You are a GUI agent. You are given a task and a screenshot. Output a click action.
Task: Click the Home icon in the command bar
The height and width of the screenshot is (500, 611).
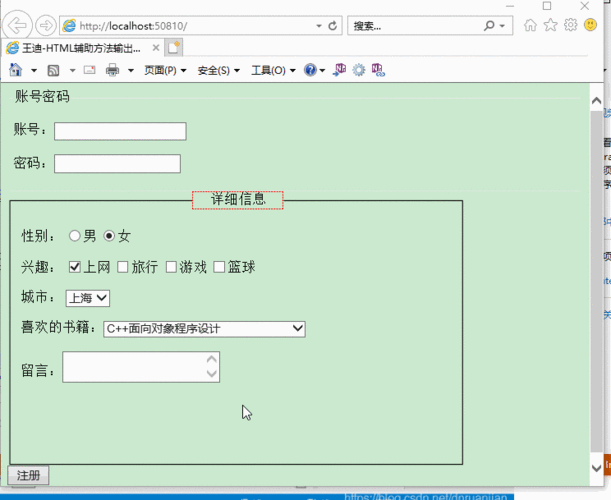16,70
